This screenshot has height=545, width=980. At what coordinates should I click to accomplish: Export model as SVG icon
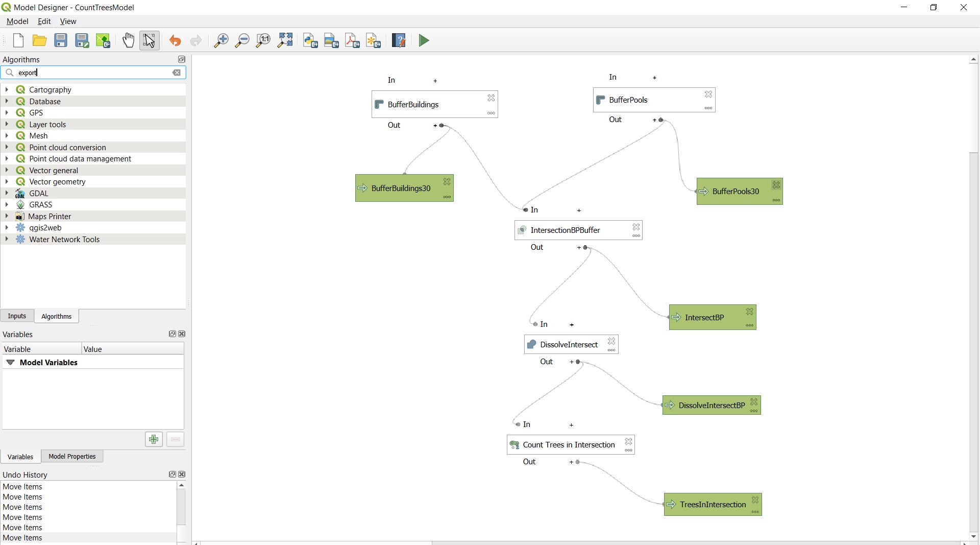pos(374,40)
